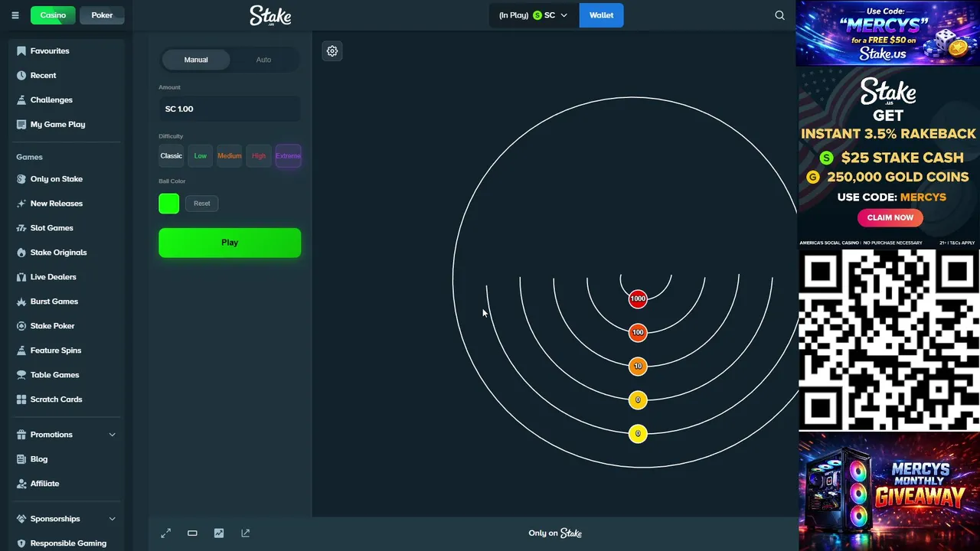Reset the ball color
The image size is (980, 551).
pyautogui.click(x=202, y=204)
